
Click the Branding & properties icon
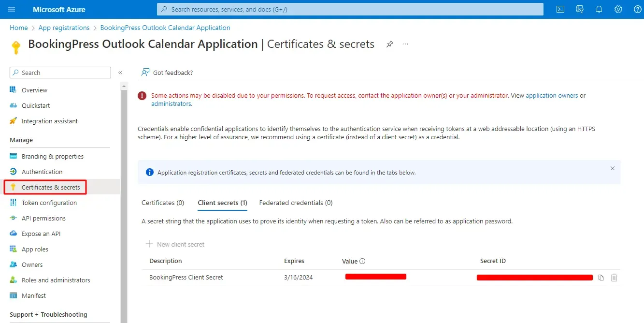13,156
